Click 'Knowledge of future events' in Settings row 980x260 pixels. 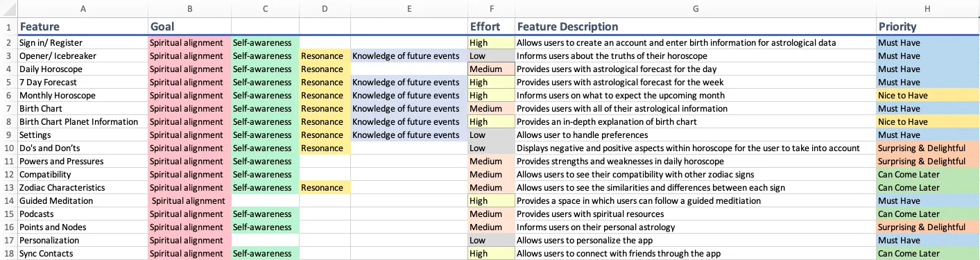click(409, 135)
